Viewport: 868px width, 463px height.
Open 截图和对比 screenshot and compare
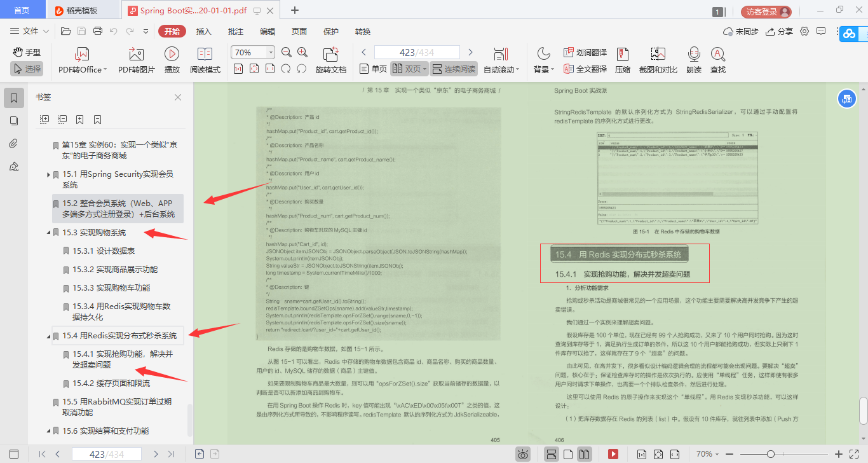[658, 60]
